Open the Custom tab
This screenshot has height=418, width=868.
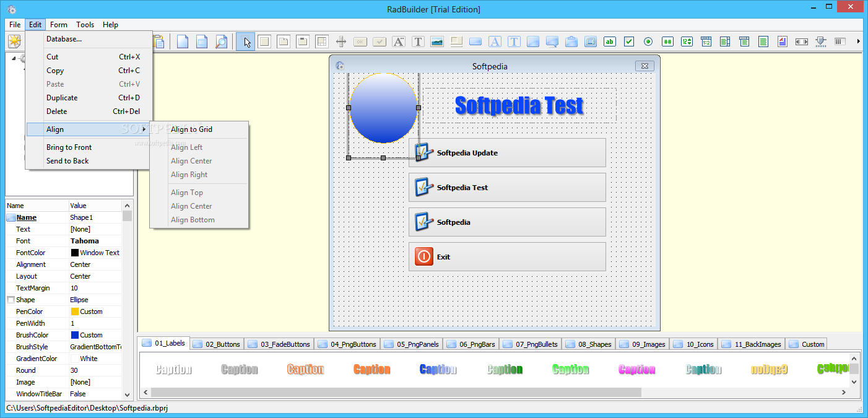tap(807, 344)
